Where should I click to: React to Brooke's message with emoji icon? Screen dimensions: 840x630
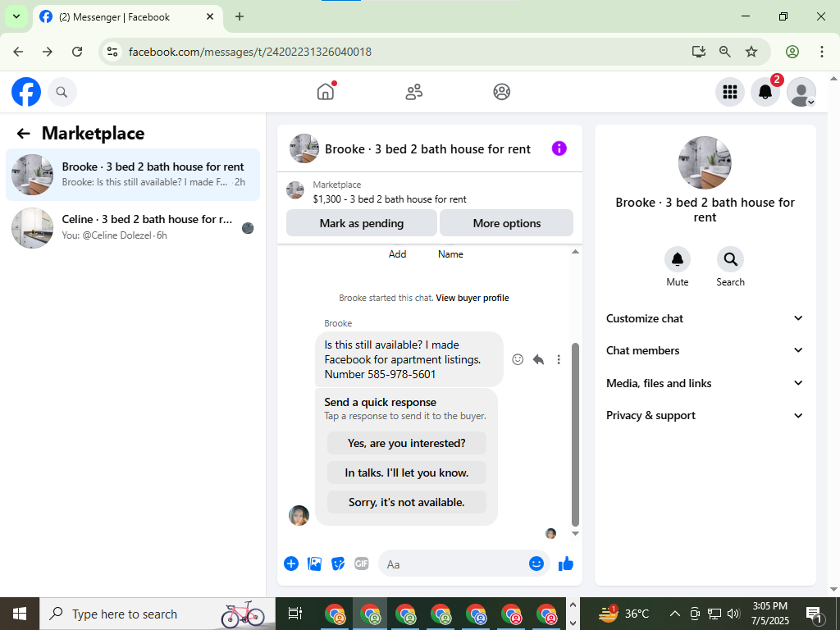(518, 359)
